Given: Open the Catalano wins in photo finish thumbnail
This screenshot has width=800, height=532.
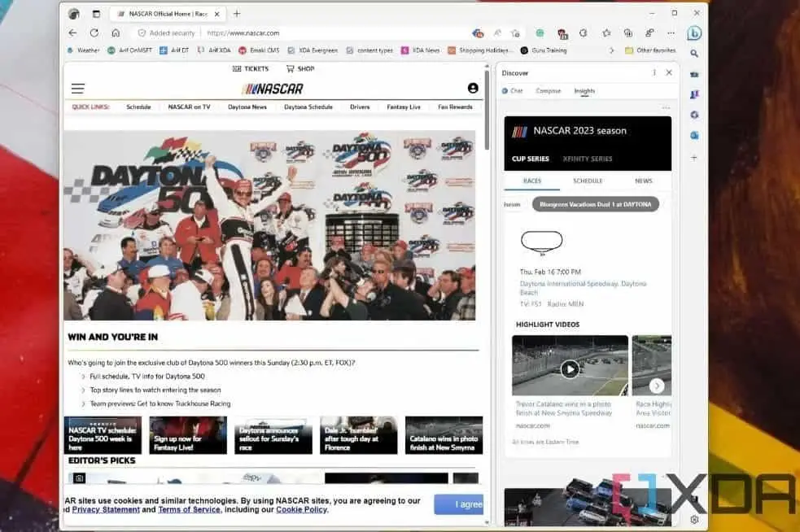Looking at the screenshot, I should (444, 435).
